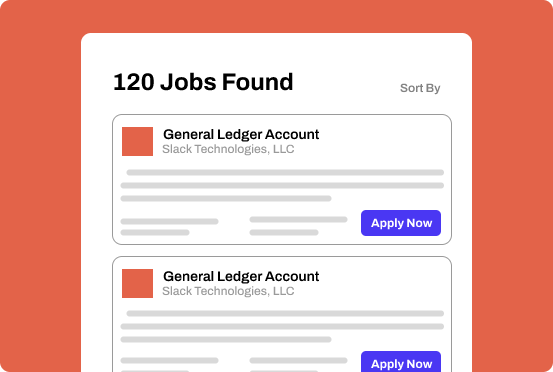Click Apply Now on the second job card
Screen dimensions: 553x372
(x=401, y=362)
